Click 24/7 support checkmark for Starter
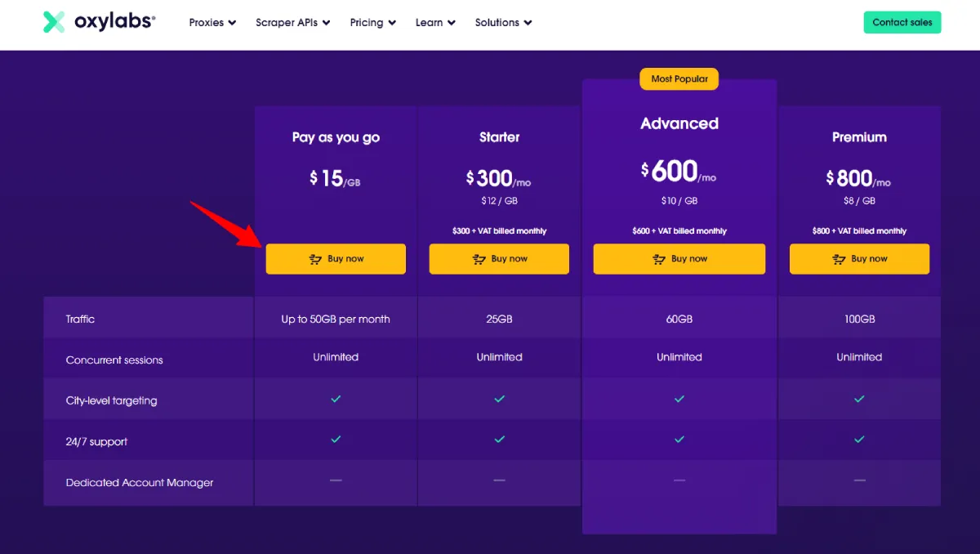Screen dimensions: 980x554 (x=499, y=440)
